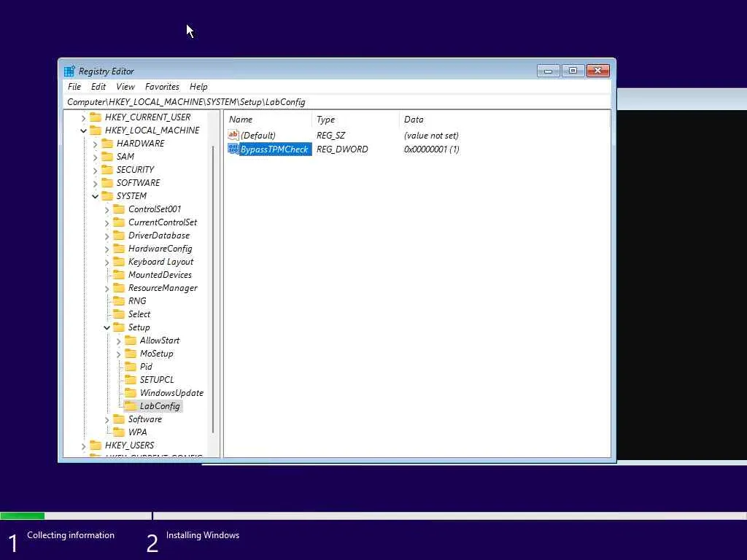
Task: Click the BypassTPMCheck DWORD value icon
Action: click(233, 149)
